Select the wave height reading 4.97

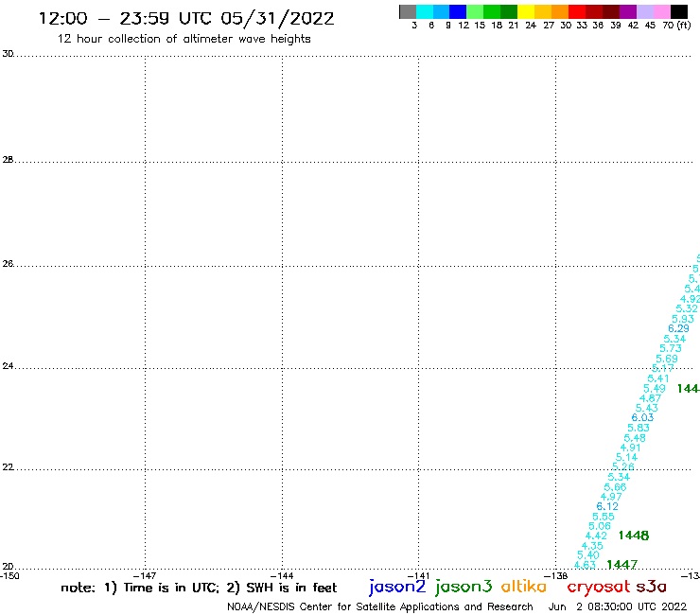(x=611, y=497)
